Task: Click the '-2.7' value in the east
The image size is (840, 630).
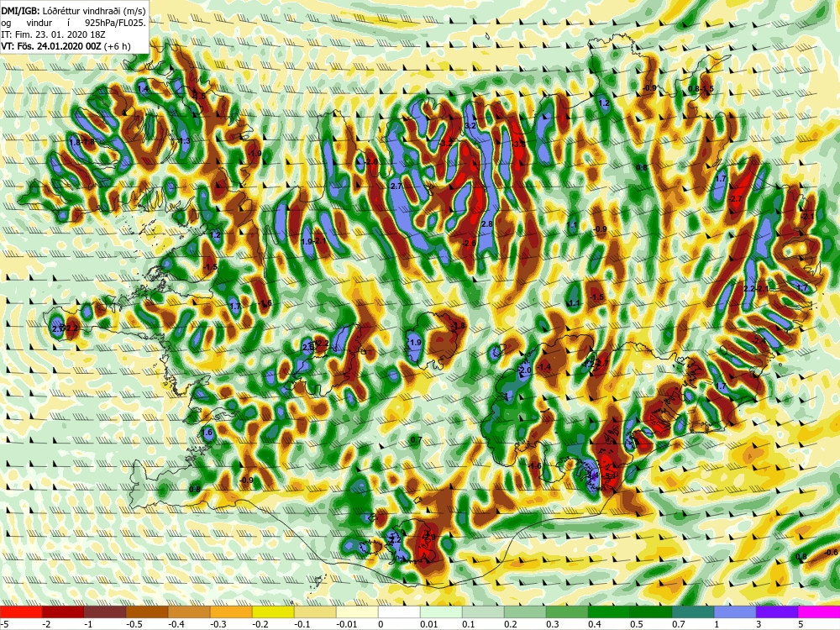Action: (736, 199)
